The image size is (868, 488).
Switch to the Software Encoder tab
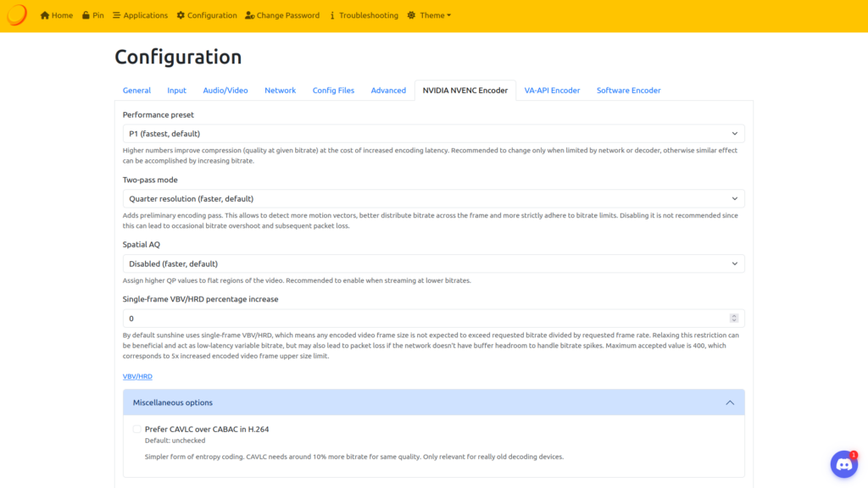[628, 90]
